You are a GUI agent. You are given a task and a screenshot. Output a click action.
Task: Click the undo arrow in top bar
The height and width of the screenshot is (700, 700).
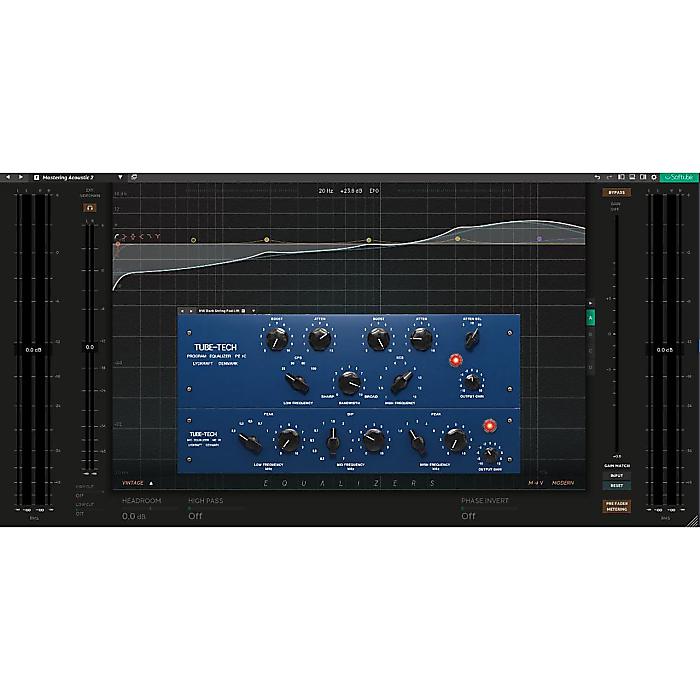pyautogui.click(x=597, y=177)
